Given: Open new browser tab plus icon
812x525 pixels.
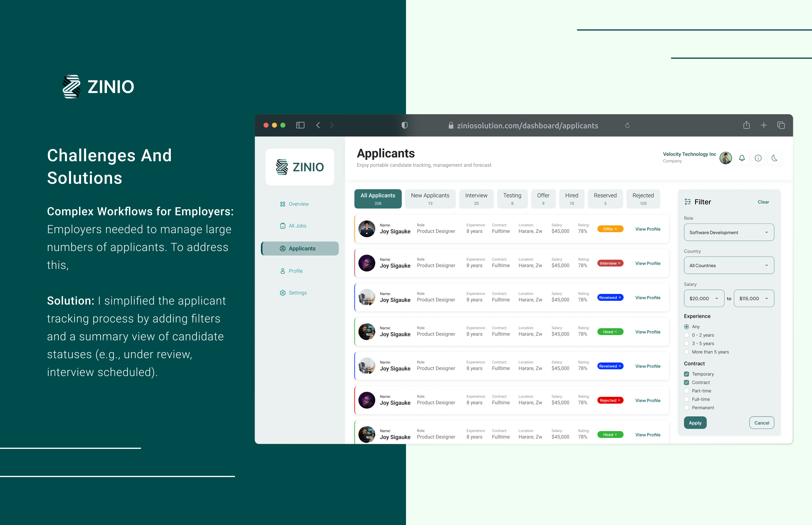Looking at the screenshot, I should click(x=764, y=125).
